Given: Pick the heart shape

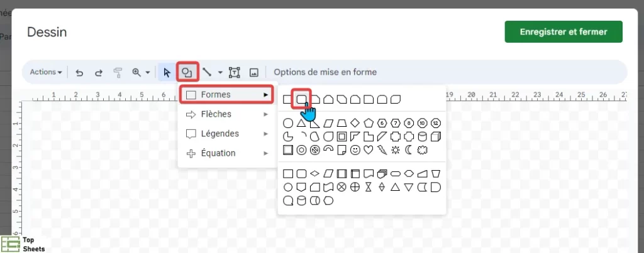Looking at the screenshot, I should coord(369,151).
